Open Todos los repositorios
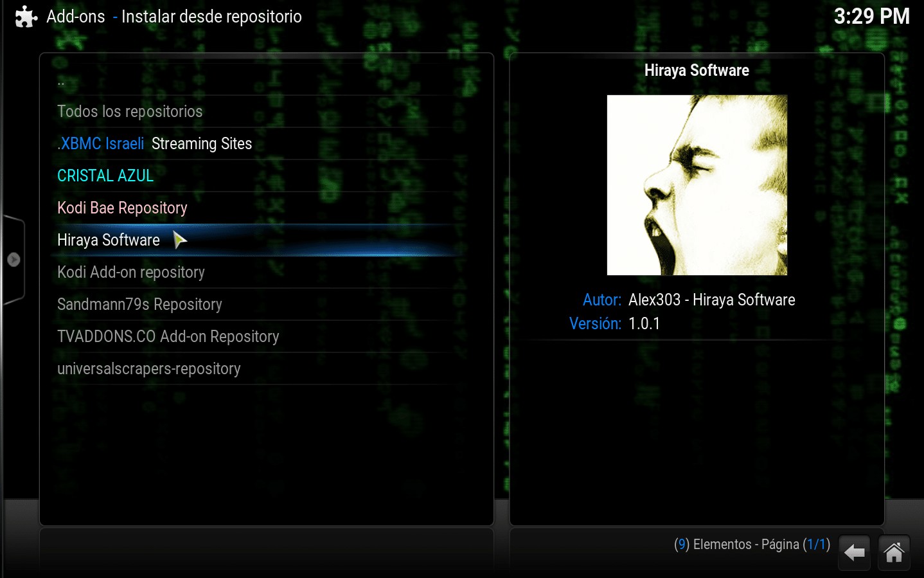This screenshot has width=924, height=578. (x=129, y=111)
